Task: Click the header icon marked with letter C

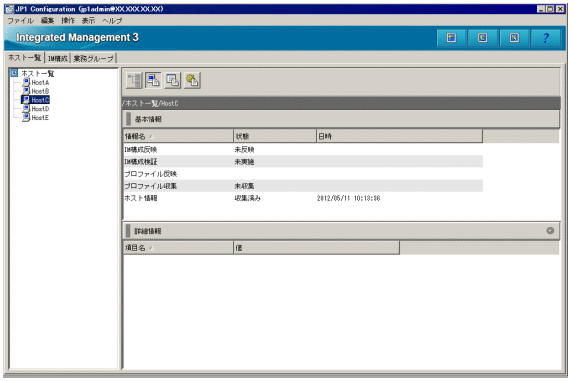Action: tap(483, 38)
